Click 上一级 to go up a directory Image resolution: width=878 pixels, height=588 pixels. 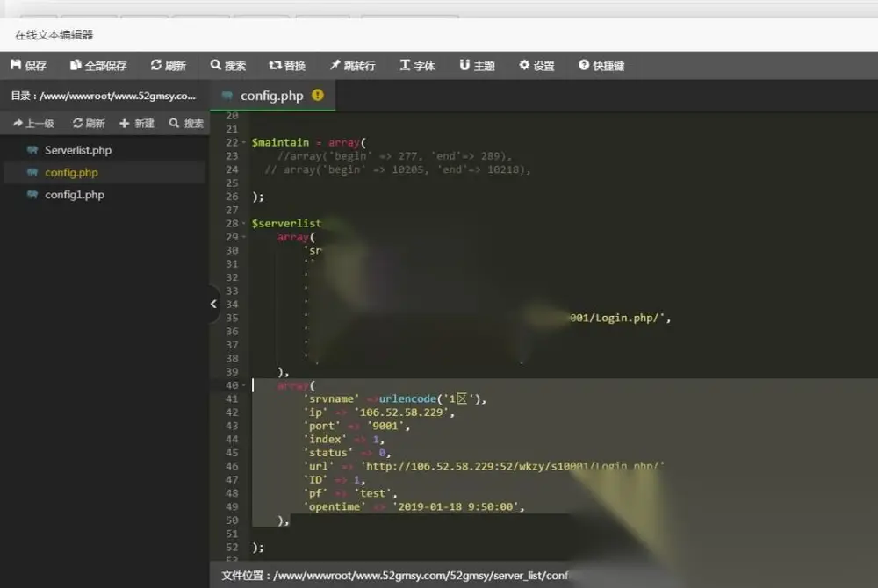point(33,123)
